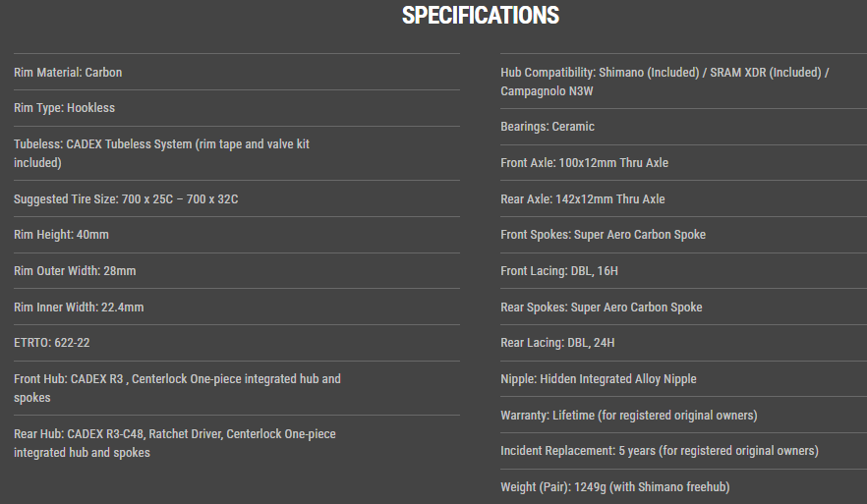Click the Rim Inner Width: 22.4mm row
867x504 pixels.
click(79, 308)
